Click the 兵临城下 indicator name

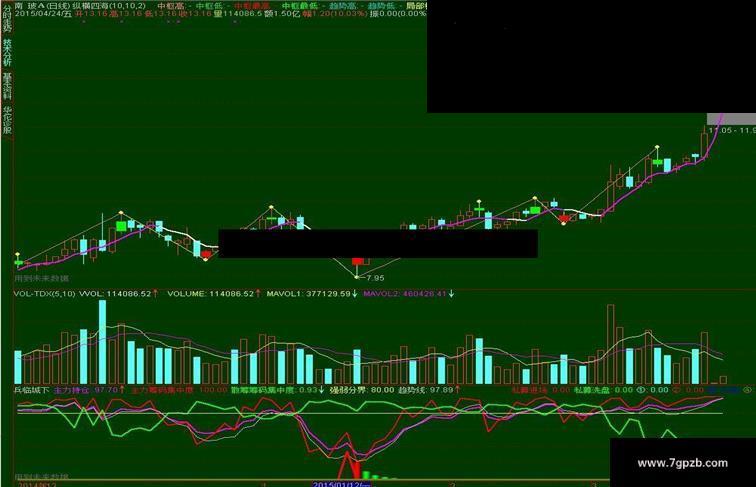(32, 390)
